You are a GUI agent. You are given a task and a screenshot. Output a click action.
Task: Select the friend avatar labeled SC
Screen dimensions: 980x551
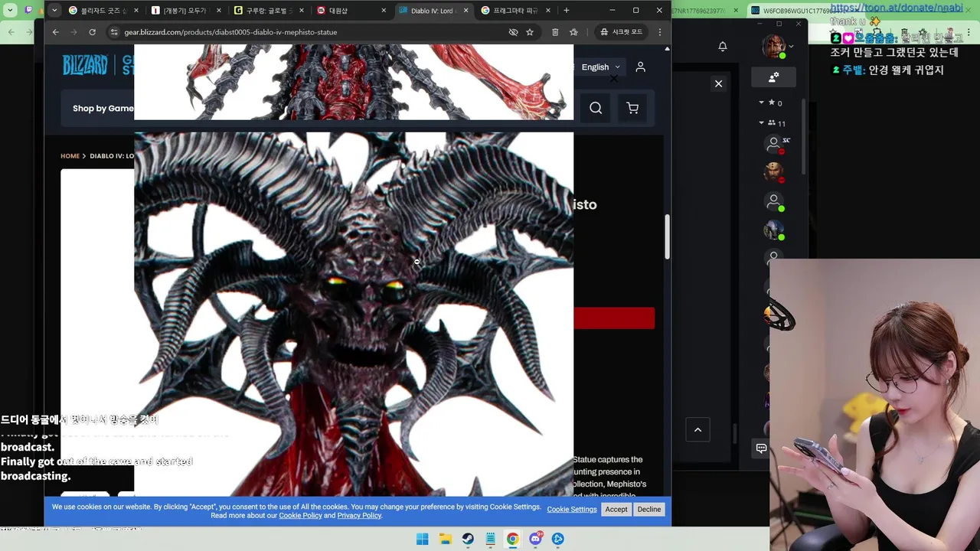click(774, 143)
